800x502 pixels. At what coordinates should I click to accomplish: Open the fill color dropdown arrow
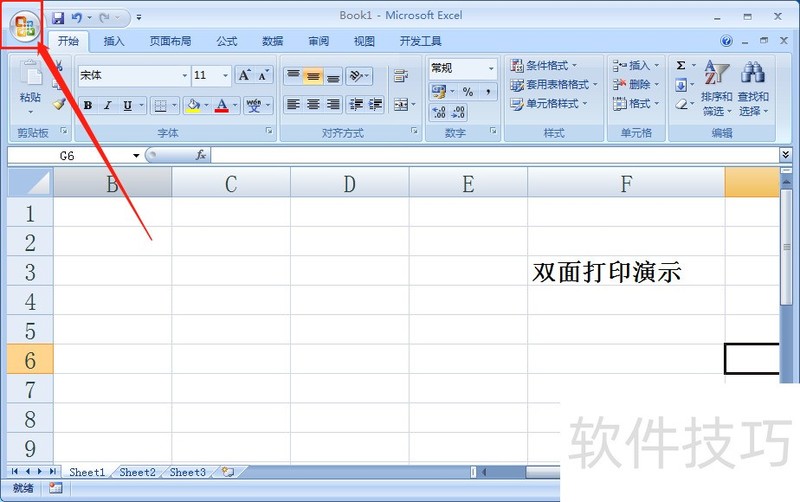tap(206, 106)
